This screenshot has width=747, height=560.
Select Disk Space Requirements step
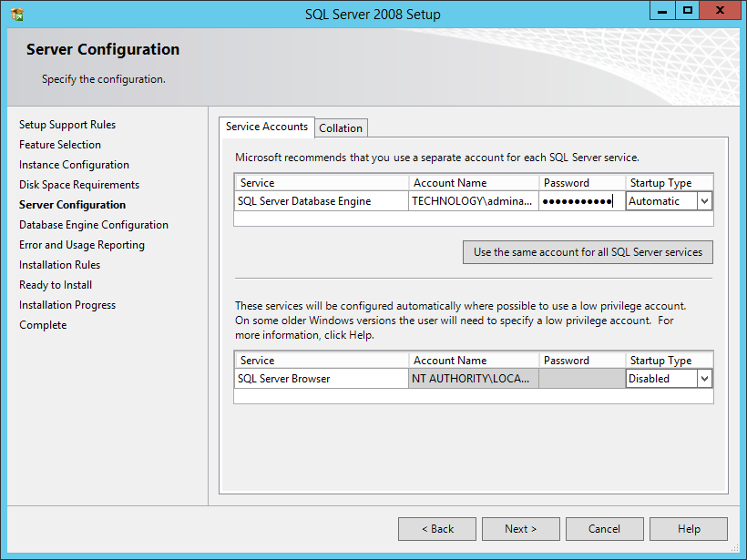[x=79, y=185]
